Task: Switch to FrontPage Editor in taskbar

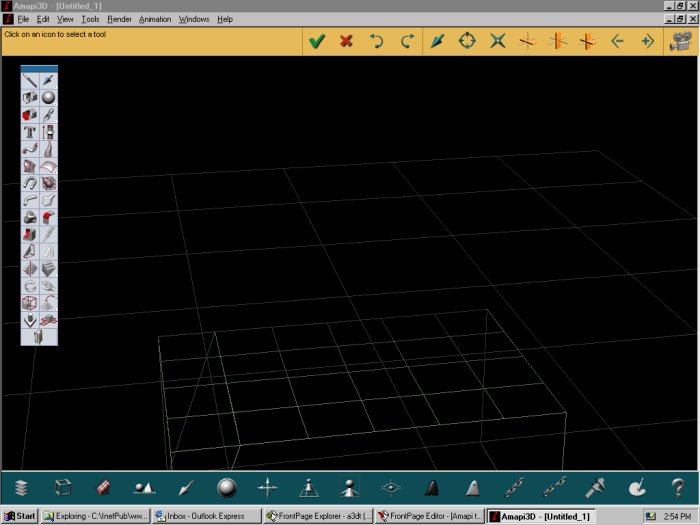Action: pyautogui.click(x=429, y=516)
